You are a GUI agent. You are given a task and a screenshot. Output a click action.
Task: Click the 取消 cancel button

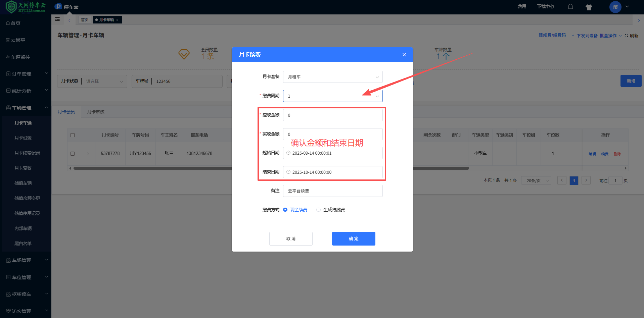[291, 238]
